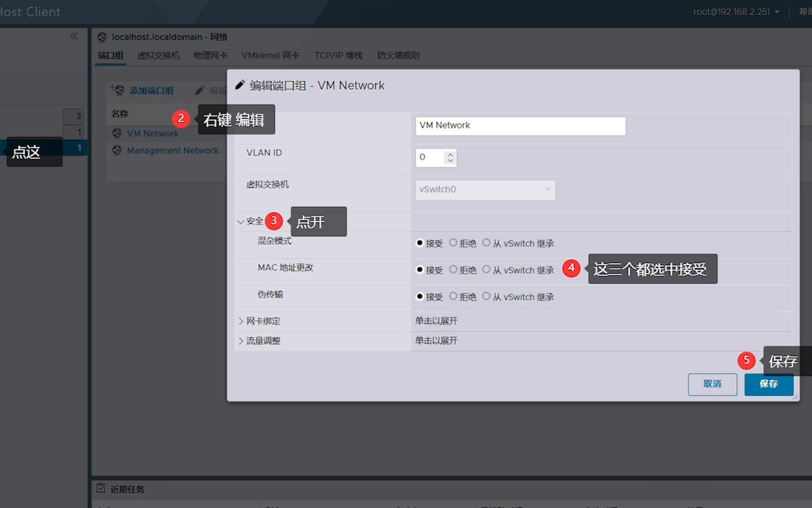
Task: Collapse the Security (安全) section
Action: (x=241, y=222)
